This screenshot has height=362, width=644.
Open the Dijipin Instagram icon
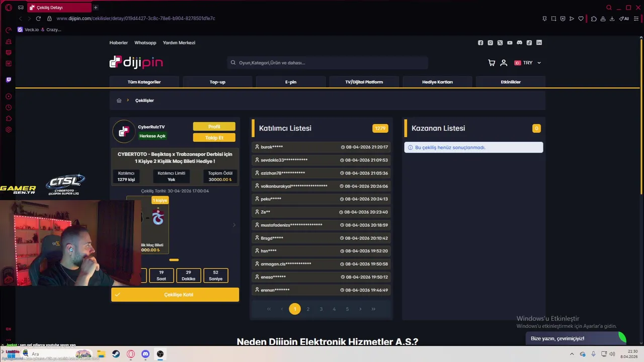pos(490,43)
